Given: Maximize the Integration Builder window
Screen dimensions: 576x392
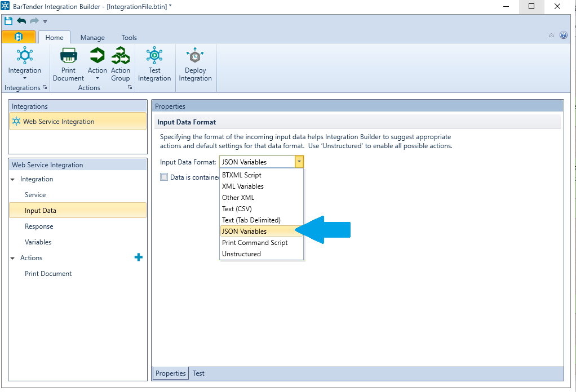Looking at the screenshot, I should coord(531,6).
